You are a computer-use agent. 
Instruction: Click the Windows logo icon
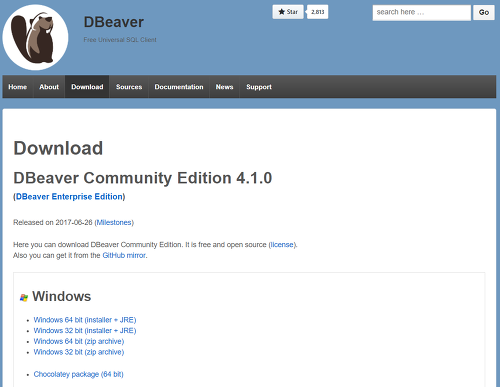tap(24, 297)
